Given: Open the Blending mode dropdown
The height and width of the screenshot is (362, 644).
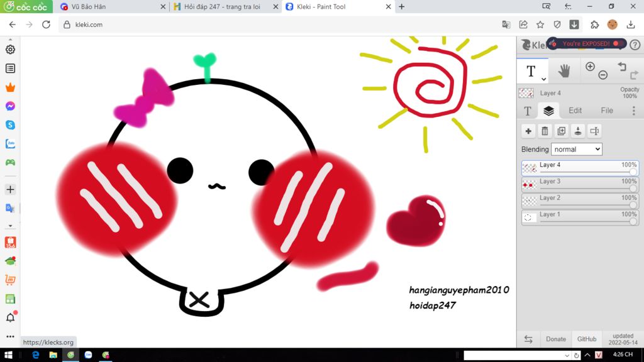Looking at the screenshot, I should (x=577, y=150).
